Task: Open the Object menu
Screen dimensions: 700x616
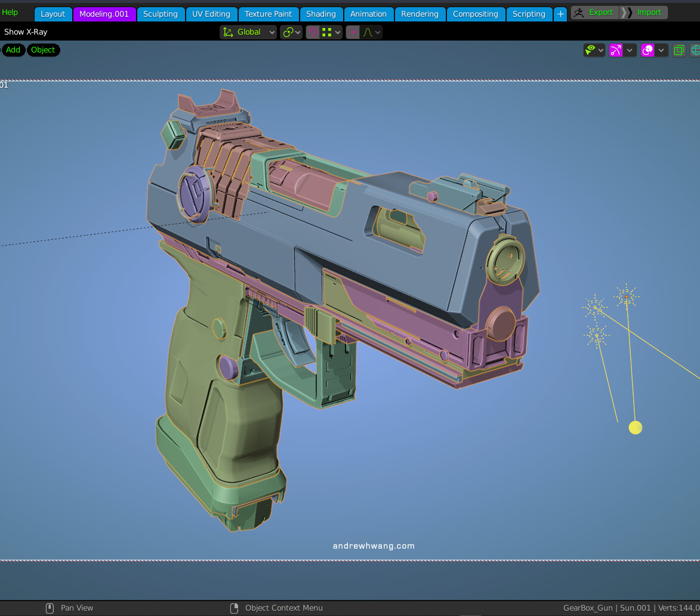Action: click(x=43, y=49)
